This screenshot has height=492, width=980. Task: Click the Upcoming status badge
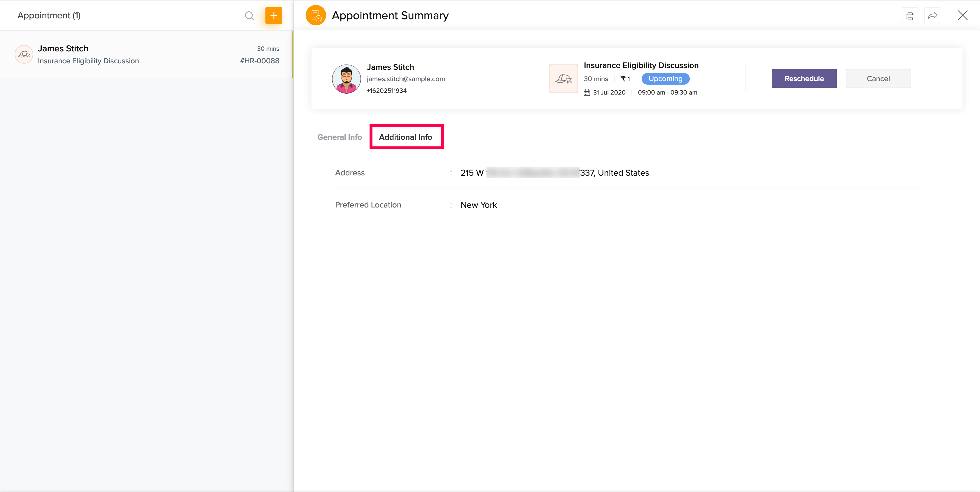point(665,79)
